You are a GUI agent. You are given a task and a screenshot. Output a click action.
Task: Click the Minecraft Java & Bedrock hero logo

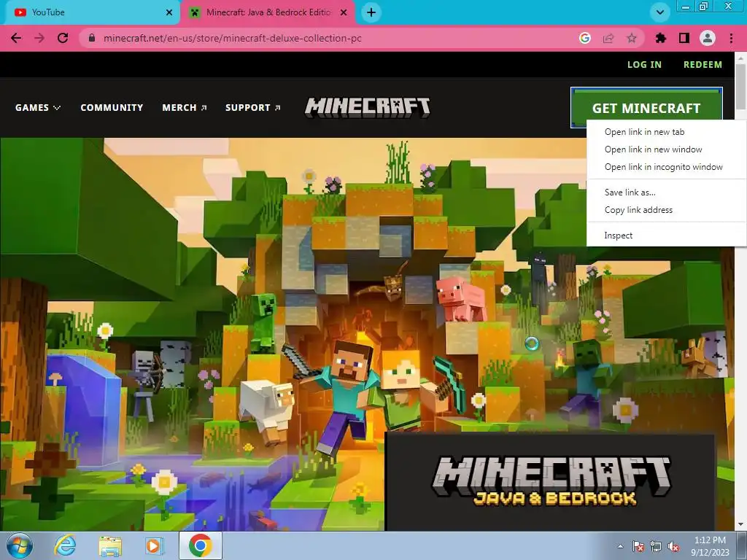(x=550, y=481)
